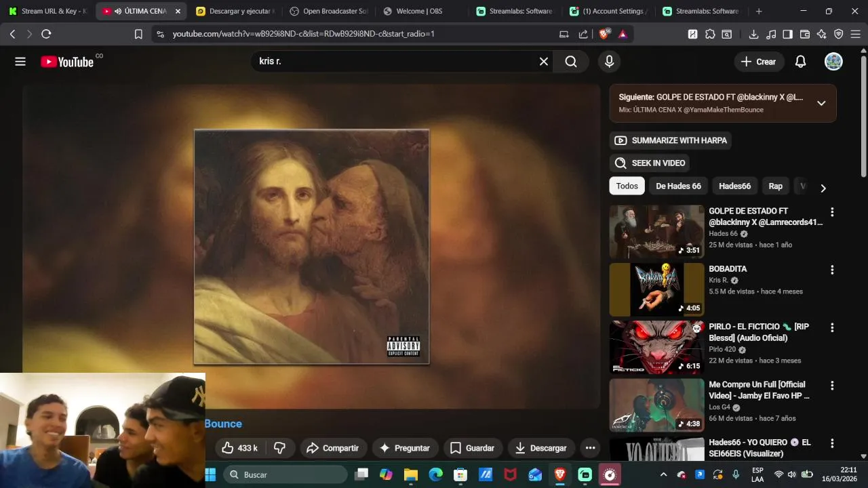Open more options for PIRLO - EL FICTICIO video
This screenshot has height=488, width=868.
(x=832, y=327)
